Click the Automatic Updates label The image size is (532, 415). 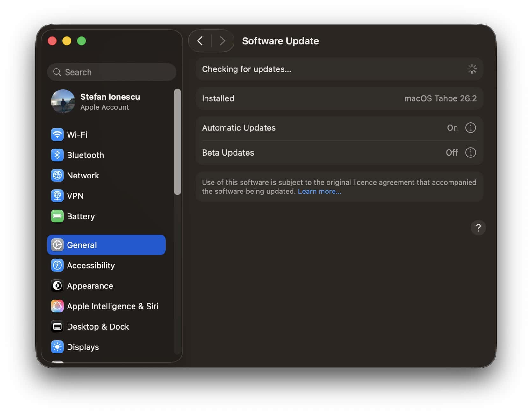coord(239,127)
